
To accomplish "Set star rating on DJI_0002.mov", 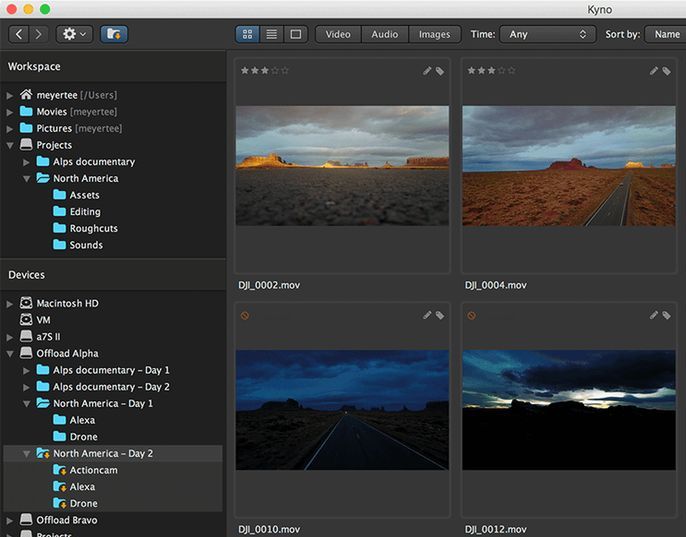I will 264,71.
